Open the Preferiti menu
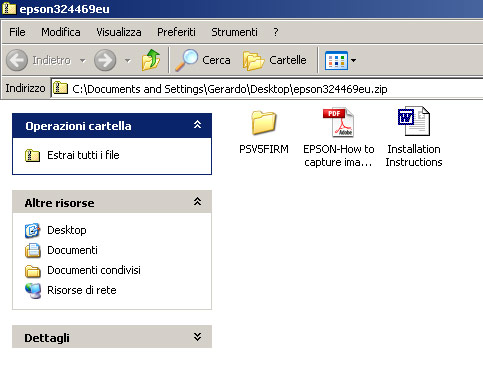The image size is (483, 368). coord(176,32)
